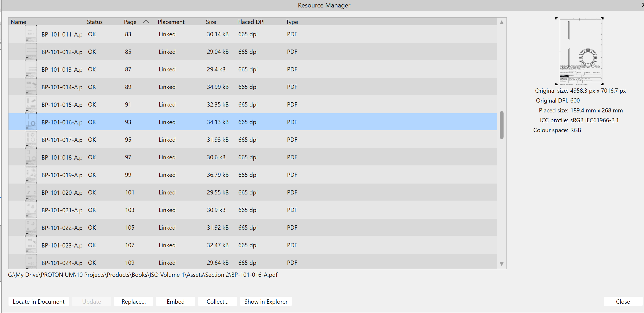Close the Resource Manager with Close button
This screenshot has width=644, height=313.
coord(623,302)
